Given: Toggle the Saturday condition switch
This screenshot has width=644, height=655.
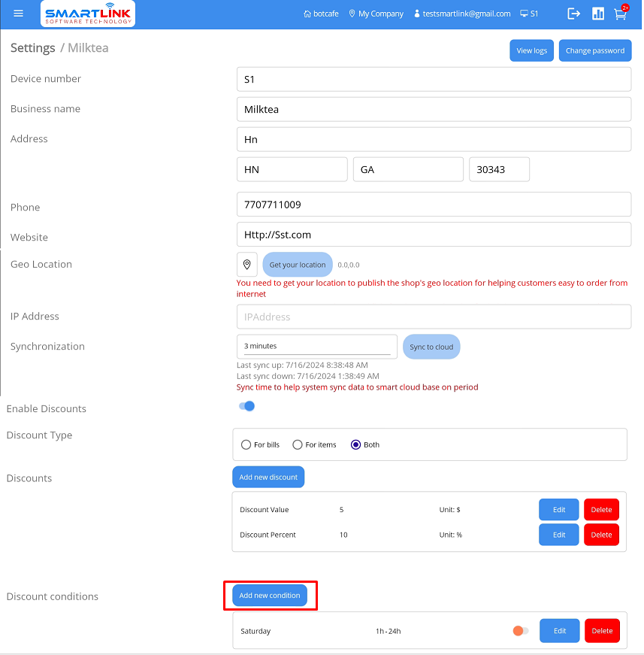Looking at the screenshot, I should (521, 631).
